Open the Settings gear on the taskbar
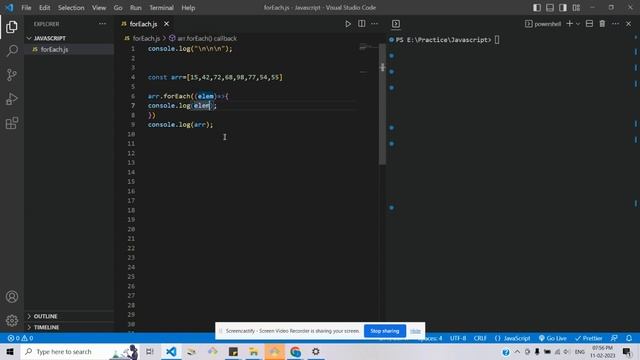Viewport: 640px width, 360px height. tap(316, 351)
